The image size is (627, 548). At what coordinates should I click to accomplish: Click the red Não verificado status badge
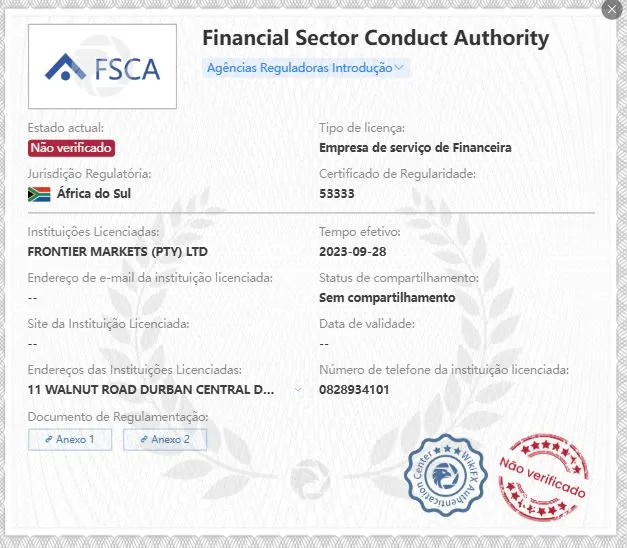point(71,148)
